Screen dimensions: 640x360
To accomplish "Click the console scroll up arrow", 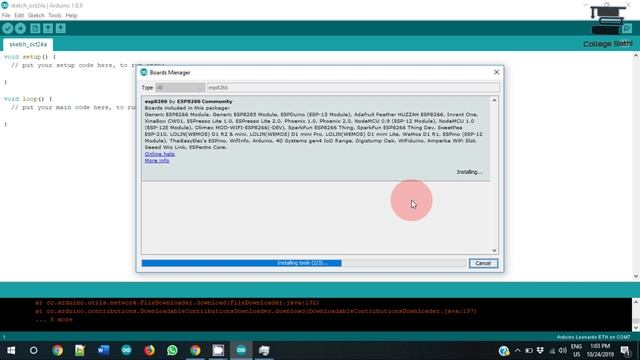I will (636, 302).
